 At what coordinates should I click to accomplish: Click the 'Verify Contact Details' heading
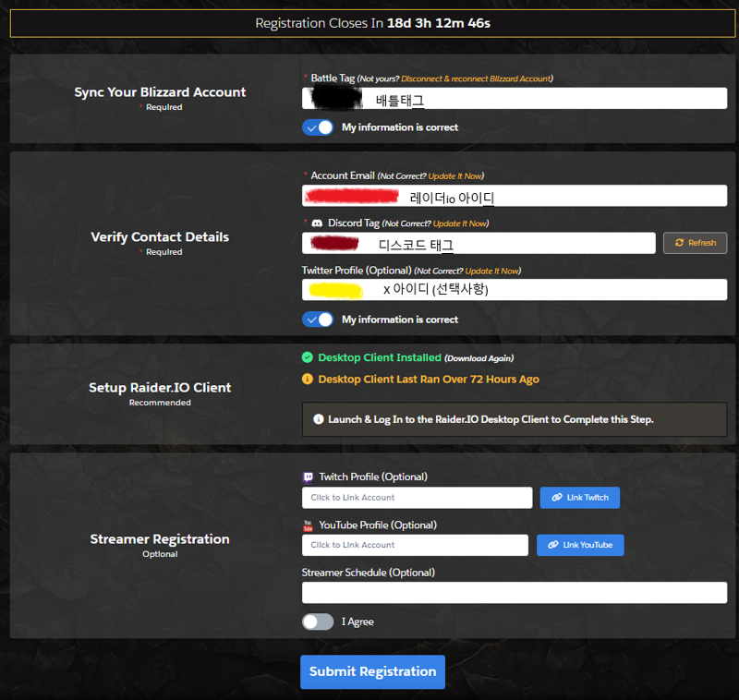[x=160, y=237]
